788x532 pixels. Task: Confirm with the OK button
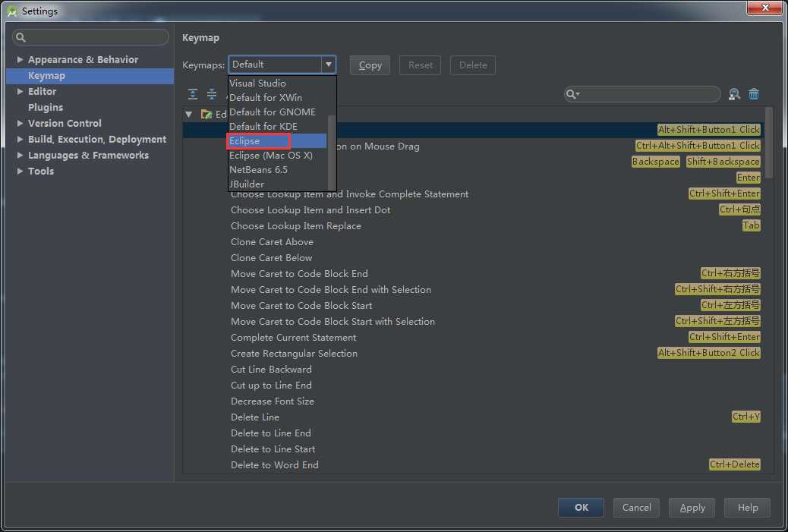pos(581,508)
